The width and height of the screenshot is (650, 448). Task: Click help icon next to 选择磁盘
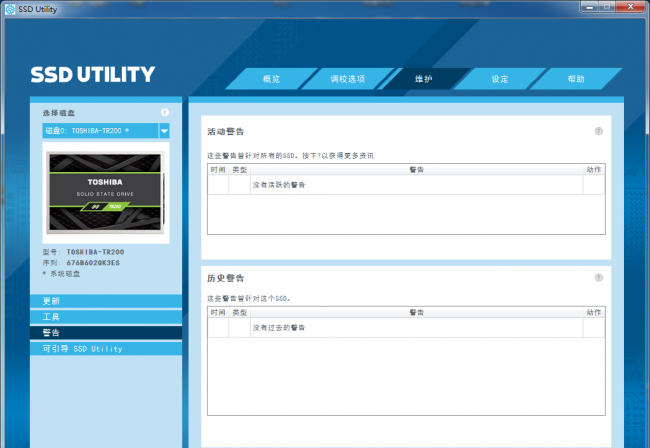pos(165,112)
